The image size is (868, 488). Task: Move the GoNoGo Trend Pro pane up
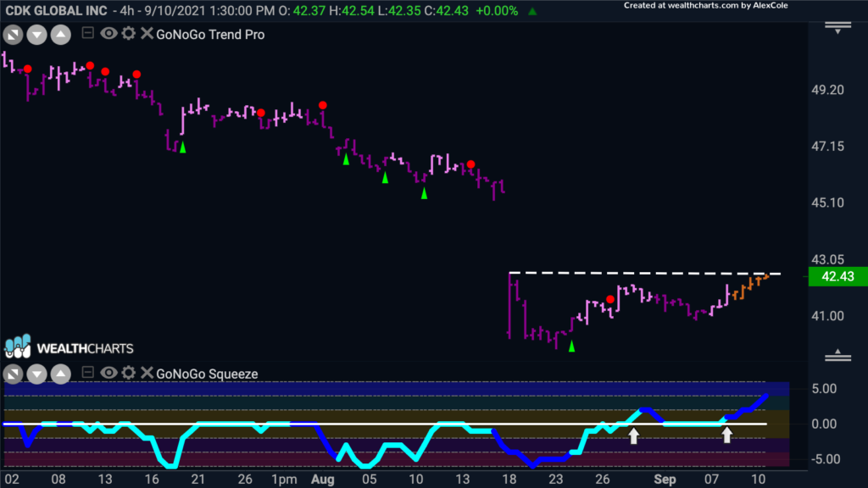61,35
